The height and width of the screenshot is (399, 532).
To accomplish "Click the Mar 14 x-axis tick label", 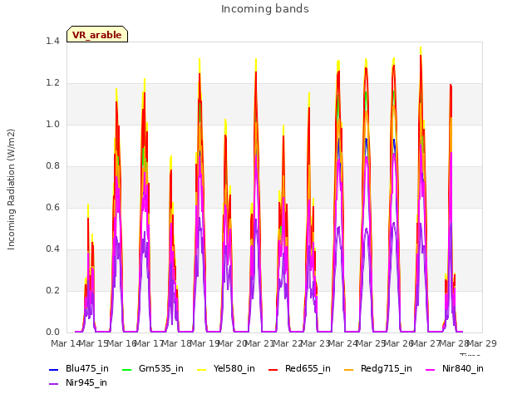I will click(66, 343).
